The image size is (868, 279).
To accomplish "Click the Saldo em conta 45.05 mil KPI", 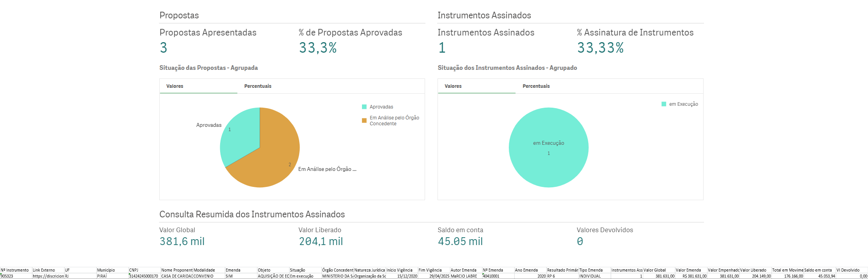I will (x=460, y=242).
